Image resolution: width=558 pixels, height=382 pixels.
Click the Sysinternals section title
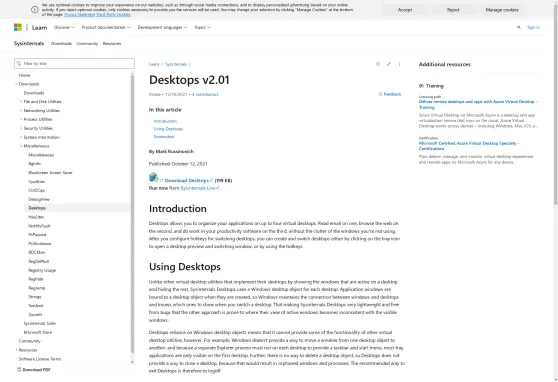[x=29, y=43]
